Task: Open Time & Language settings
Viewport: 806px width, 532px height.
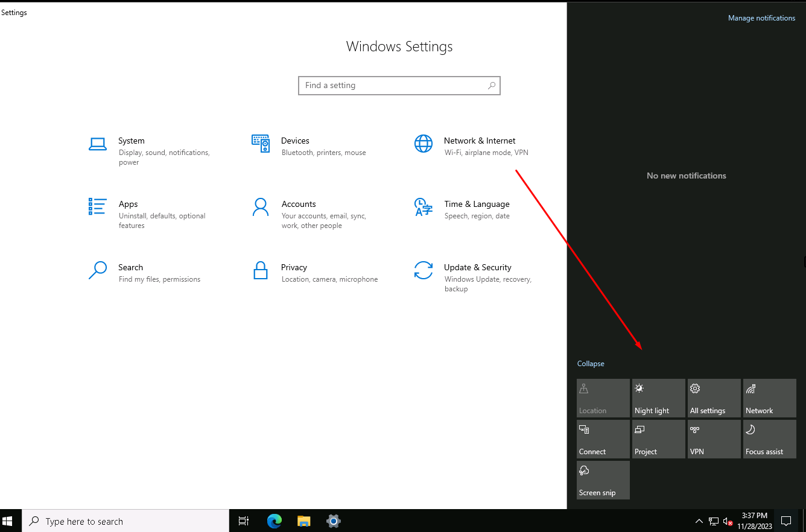Action: point(476,204)
